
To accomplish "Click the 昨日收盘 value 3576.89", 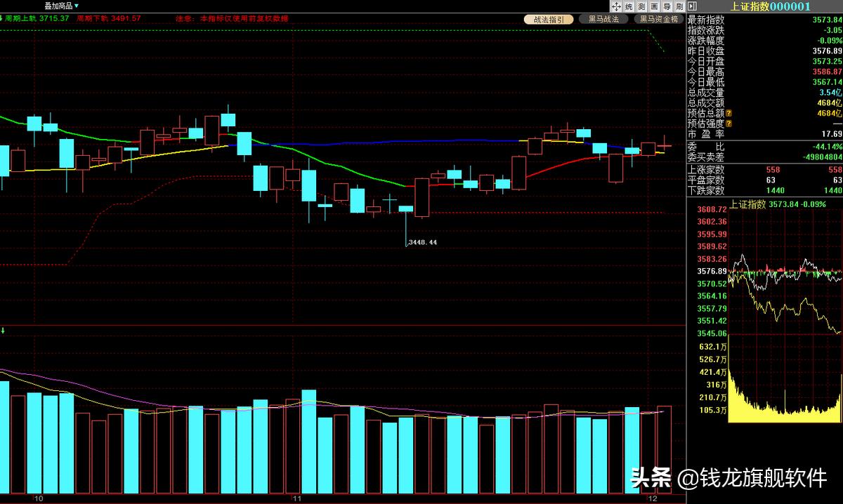I will tap(826, 51).
